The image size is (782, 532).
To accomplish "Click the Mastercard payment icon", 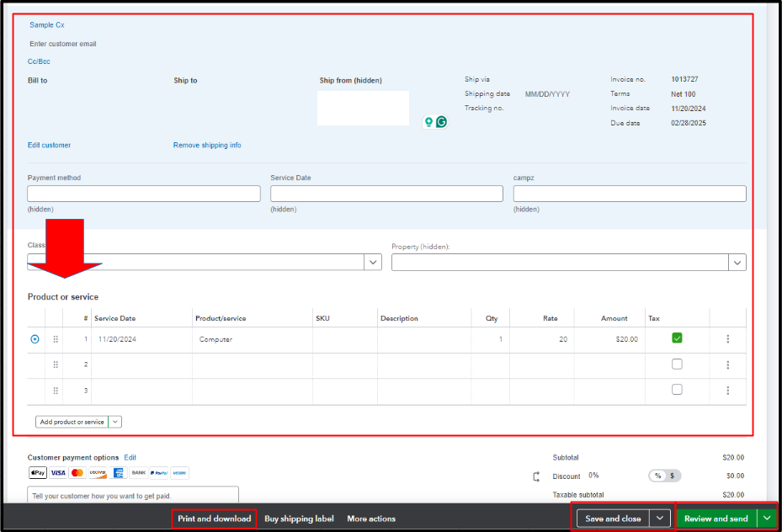I will tap(77, 472).
